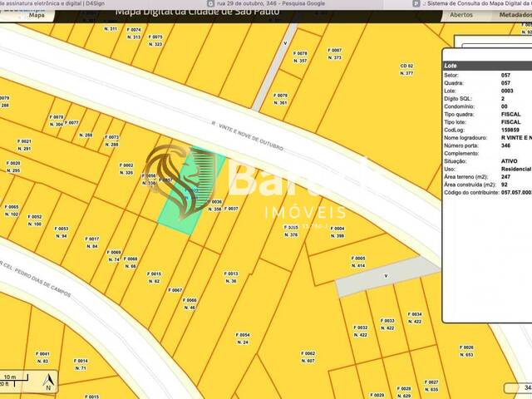Open the Mapa layer button

click(x=36, y=15)
